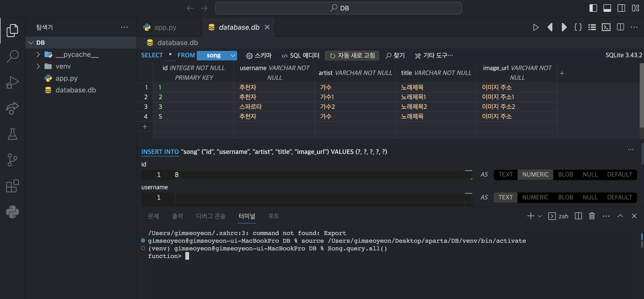Select the database.db editor tab

tap(238, 27)
